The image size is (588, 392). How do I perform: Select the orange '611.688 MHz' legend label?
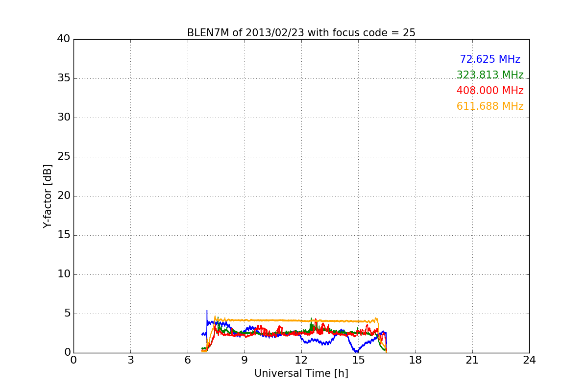click(x=490, y=106)
